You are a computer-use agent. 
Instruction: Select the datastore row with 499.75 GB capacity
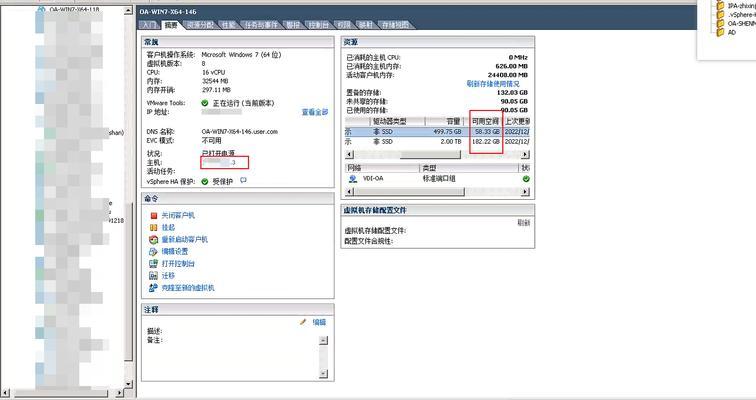437,132
